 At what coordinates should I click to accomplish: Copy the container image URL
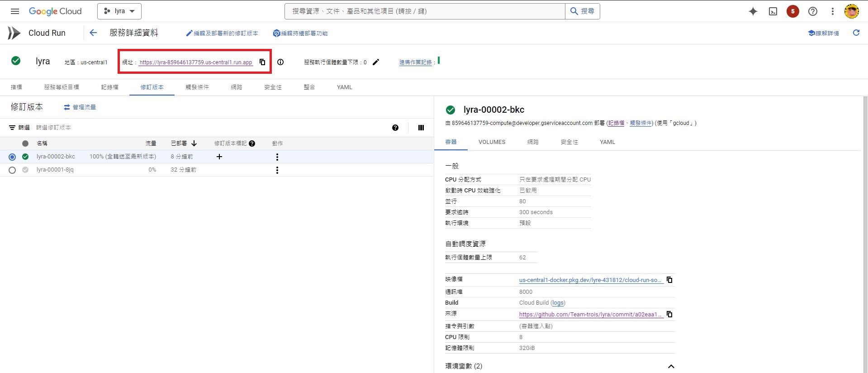[669, 280]
